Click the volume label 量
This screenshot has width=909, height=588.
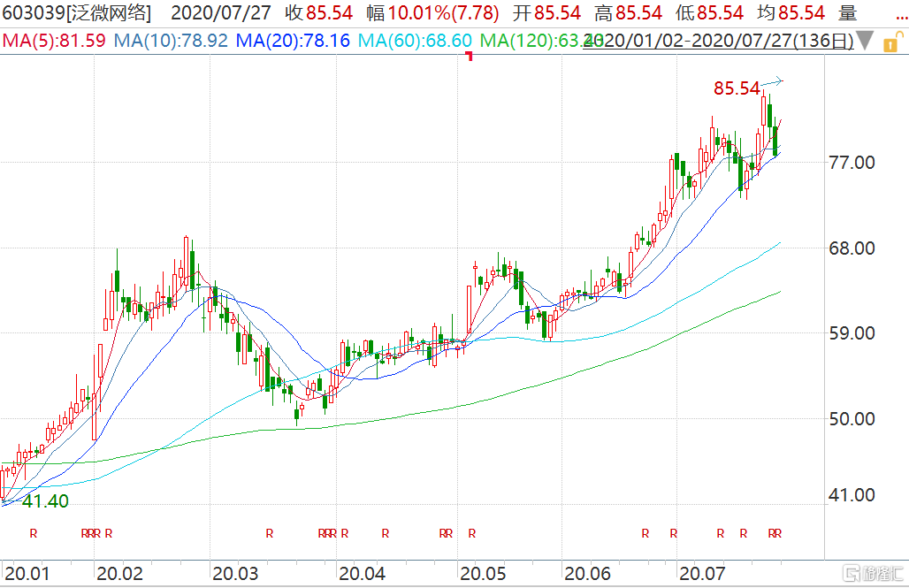pyautogui.click(x=848, y=12)
